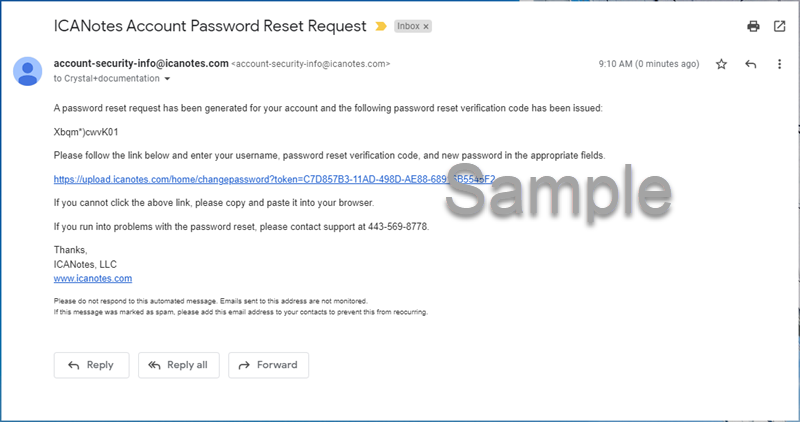The image size is (800, 422).
Task: Click the email subject title
Action: (210, 26)
